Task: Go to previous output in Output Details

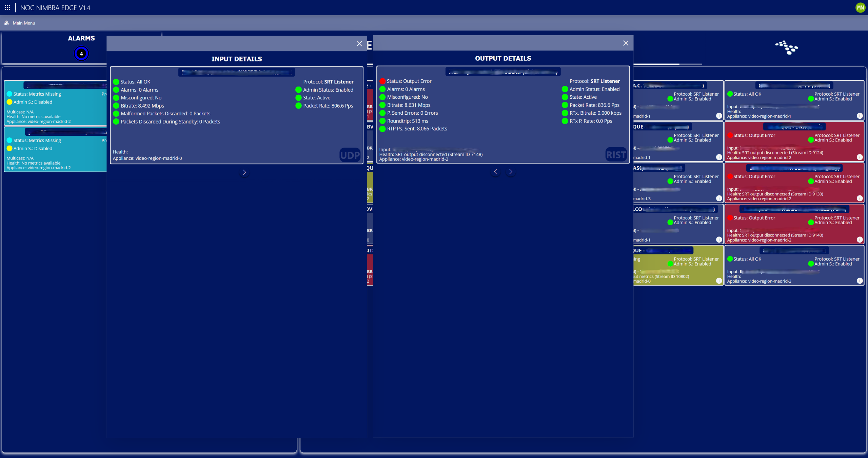Action: pyautogui.click(x=495, y=172)
